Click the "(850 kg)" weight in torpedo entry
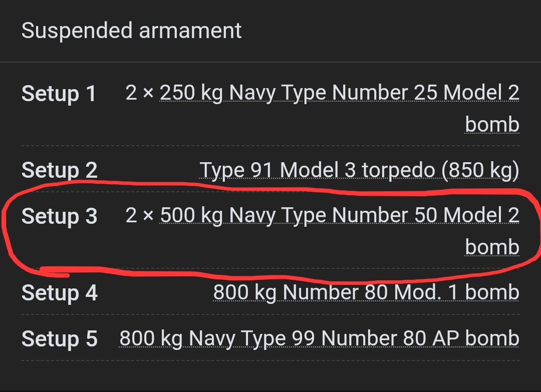The height and width of the screenshot is (392, 541). click(x=480, y=171)
